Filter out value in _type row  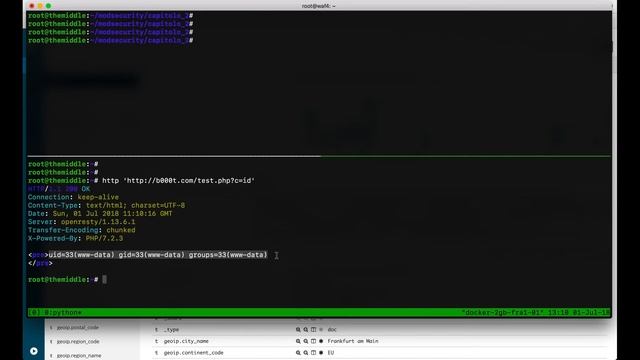point(306,329)
